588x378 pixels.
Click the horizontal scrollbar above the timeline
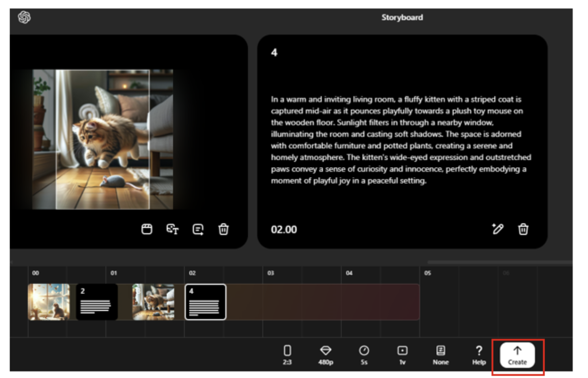point(500,262)
